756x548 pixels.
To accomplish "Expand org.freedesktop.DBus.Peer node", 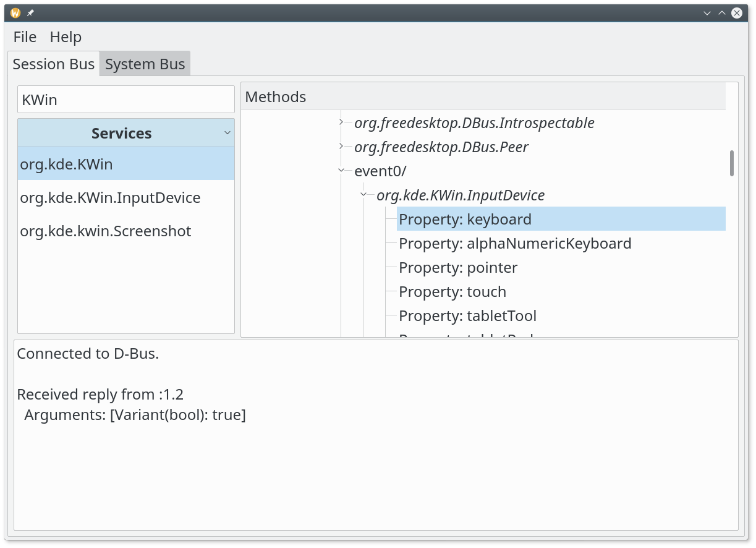I will 341,147.
